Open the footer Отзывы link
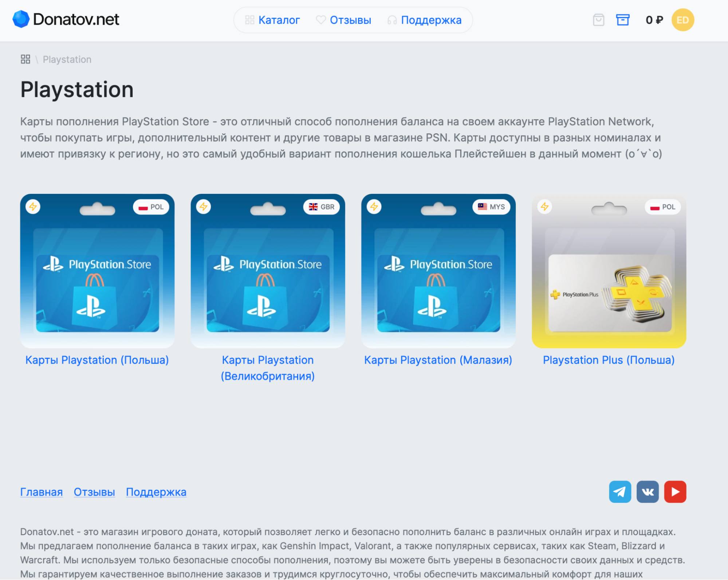Image resolution: width=728 pixels, height=580 pixels. (94, 492)
